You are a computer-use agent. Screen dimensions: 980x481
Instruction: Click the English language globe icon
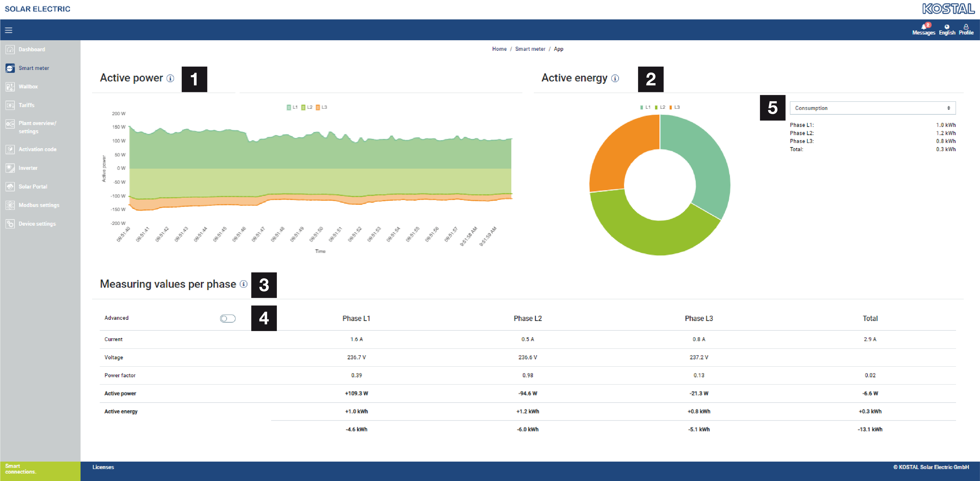[x=946, y=27]
